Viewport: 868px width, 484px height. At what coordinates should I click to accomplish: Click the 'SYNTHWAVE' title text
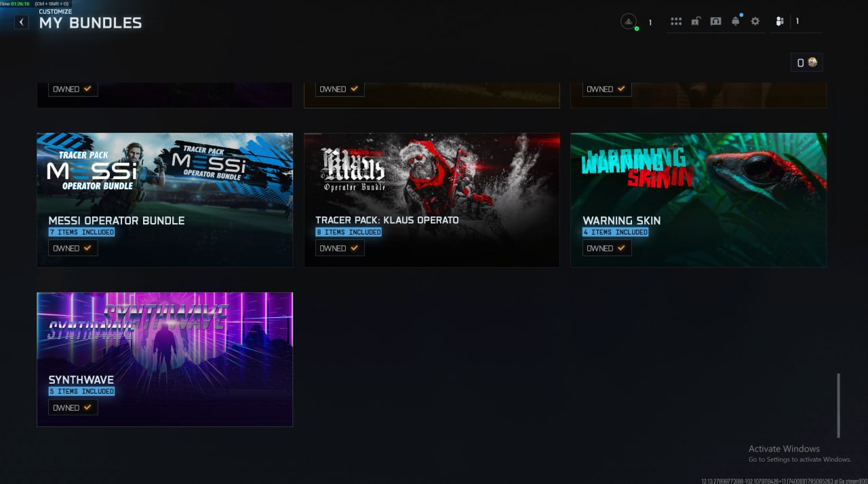pos(81,380)
